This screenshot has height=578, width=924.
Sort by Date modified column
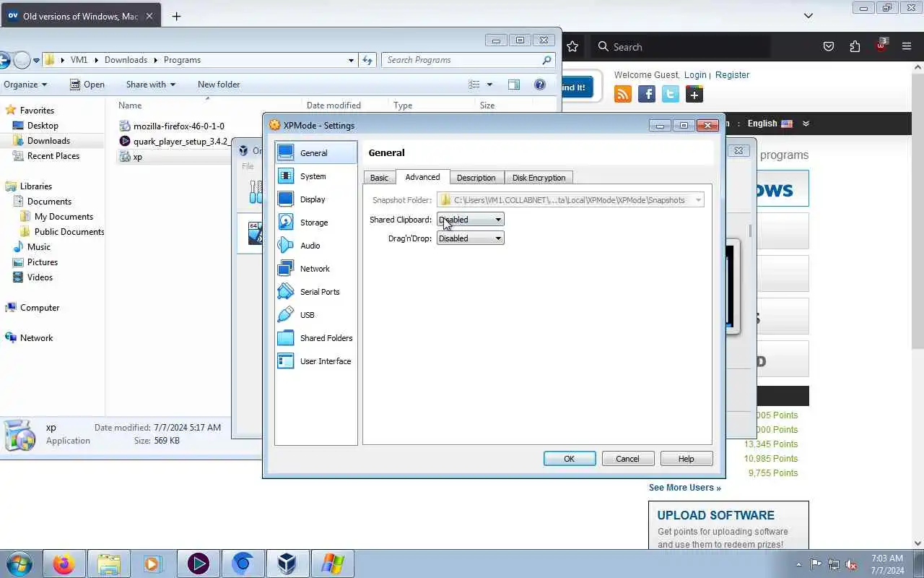tap(334, 105)
